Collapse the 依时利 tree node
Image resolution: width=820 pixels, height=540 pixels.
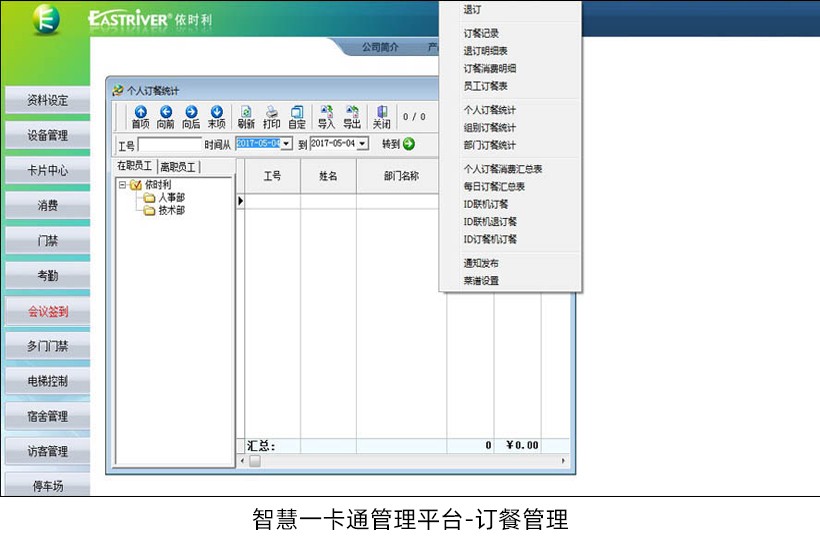point(123,185)
